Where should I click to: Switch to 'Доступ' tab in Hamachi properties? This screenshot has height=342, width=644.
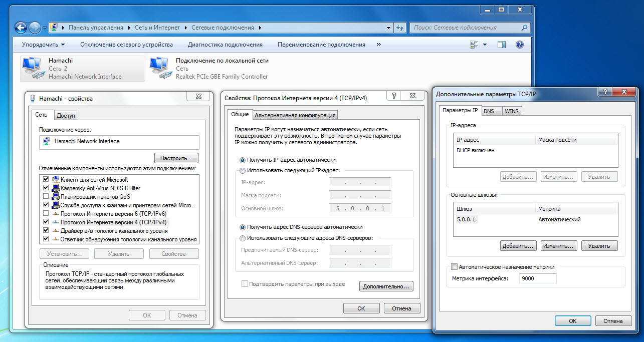coord(66,116)
